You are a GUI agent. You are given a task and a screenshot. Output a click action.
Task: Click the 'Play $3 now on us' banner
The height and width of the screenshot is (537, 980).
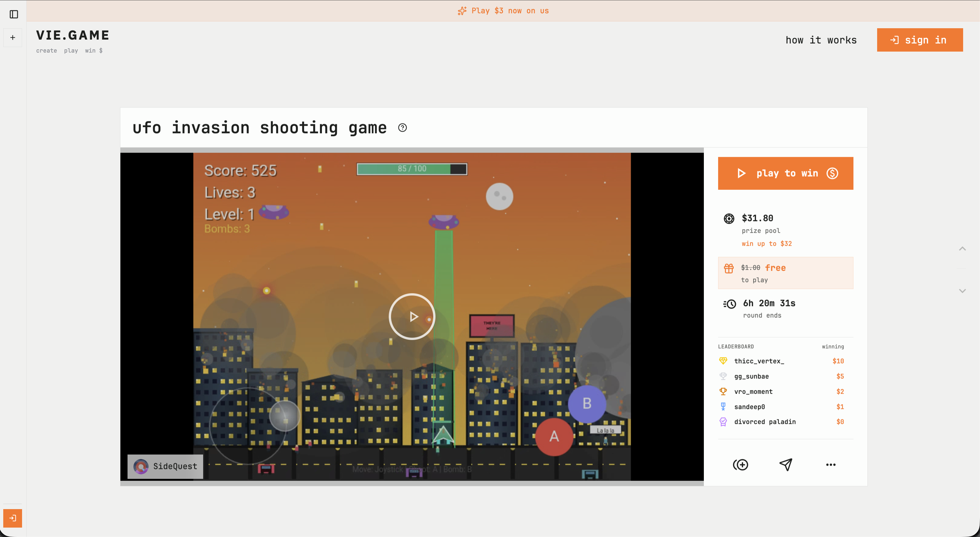click(x=503, y=11)
